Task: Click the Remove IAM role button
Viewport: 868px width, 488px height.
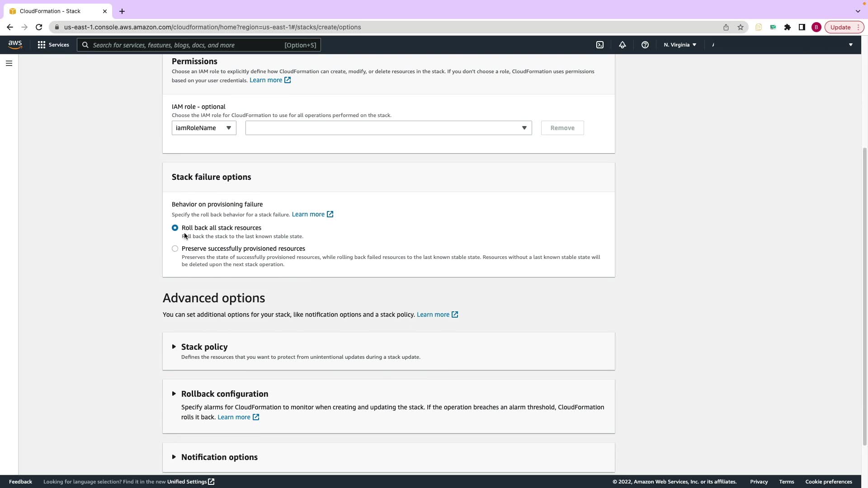Action: [x=562, y=128]
